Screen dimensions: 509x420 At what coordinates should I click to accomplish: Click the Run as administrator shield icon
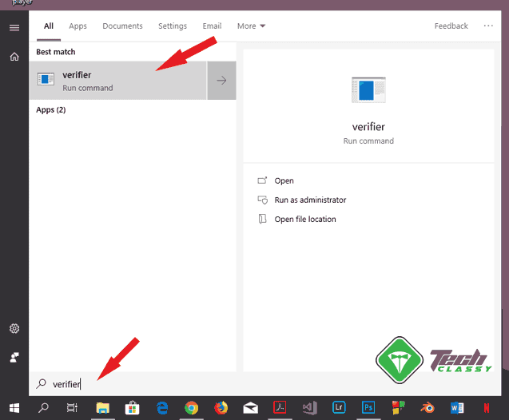tap(262, 200)
